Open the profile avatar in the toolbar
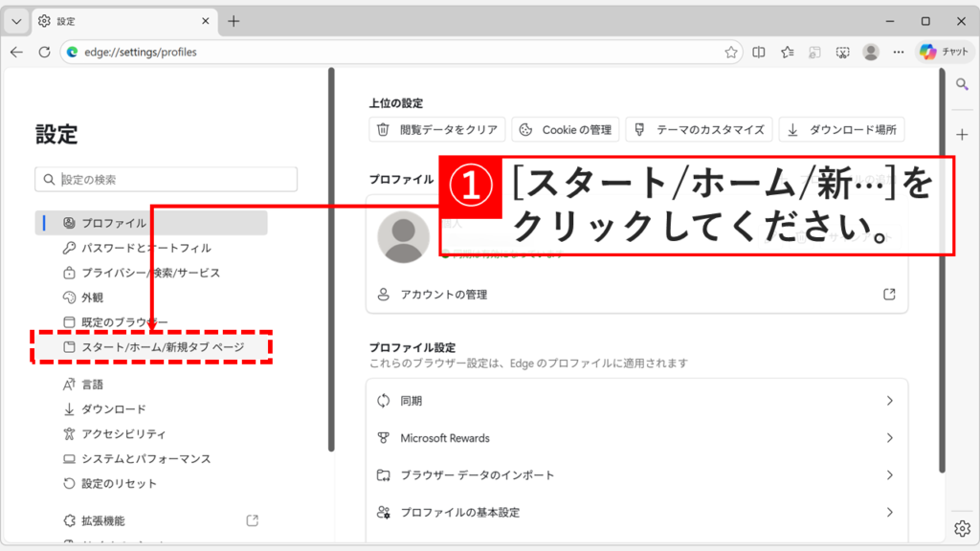The image size is (980, 551). [x=870, y=53]
